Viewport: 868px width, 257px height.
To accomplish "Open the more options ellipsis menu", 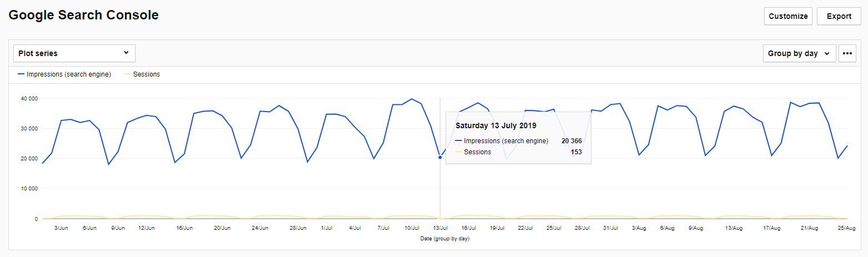I will 847,53.
